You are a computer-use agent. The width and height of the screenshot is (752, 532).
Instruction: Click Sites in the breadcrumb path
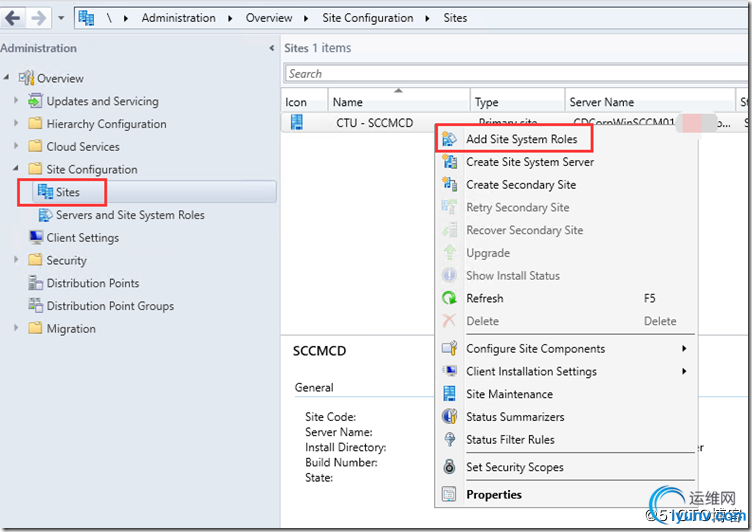455,18
